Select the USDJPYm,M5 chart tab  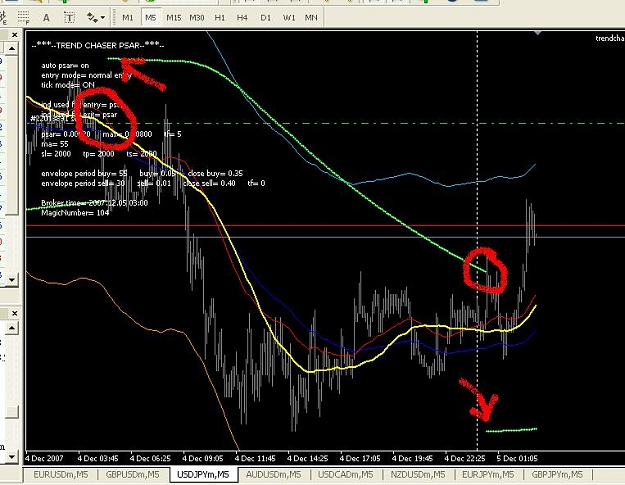tap(203, 475)
